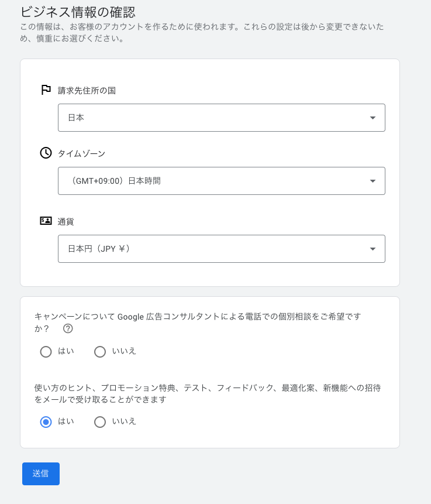Screen dimensions: 431x504
Task: Click the flag icon beside 請求先住所の国
Action: 46,90
